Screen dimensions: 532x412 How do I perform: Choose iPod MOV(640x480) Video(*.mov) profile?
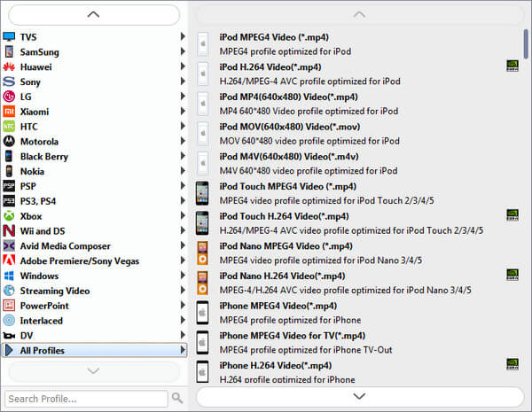pos(358,134)
